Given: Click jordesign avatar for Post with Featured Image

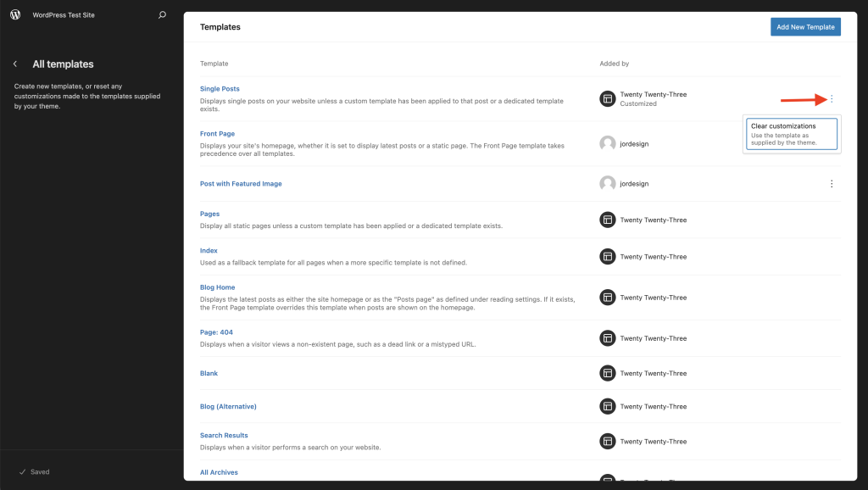Looking at the screenshot, I should [x=607, y=183].
